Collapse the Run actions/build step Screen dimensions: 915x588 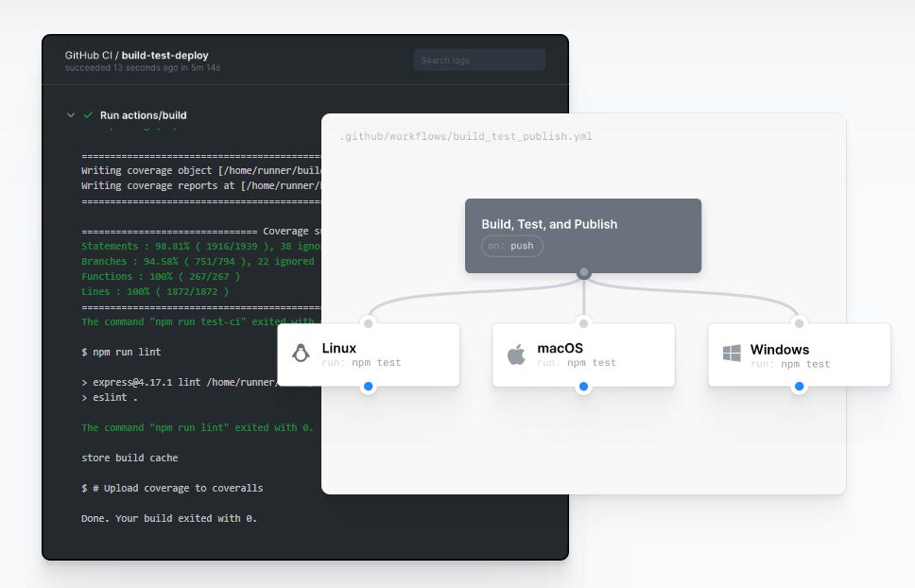(71, 113)
